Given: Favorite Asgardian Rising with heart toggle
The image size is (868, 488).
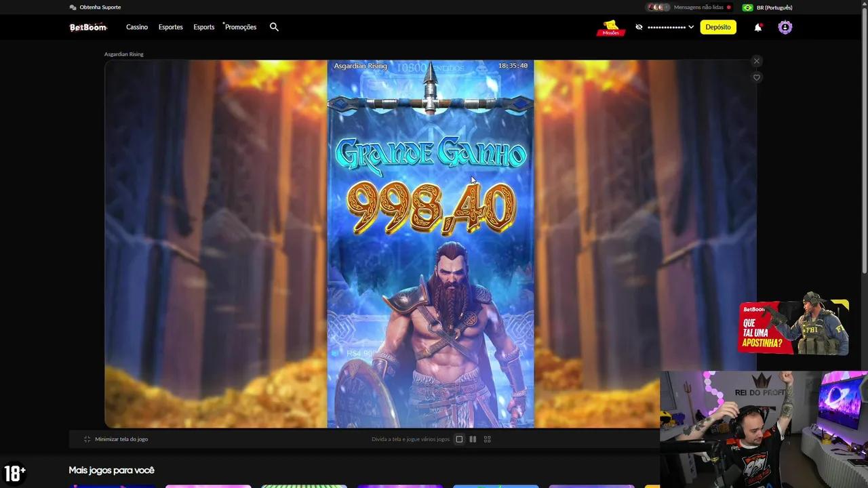Looking at the screenshot, I should (756, 77).
